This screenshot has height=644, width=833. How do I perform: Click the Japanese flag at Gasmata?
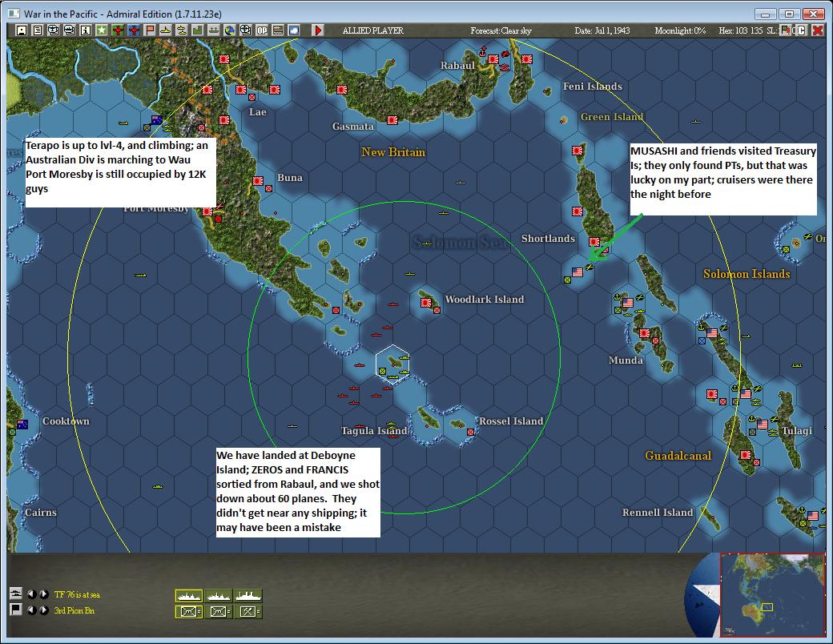tap(392, 120)
